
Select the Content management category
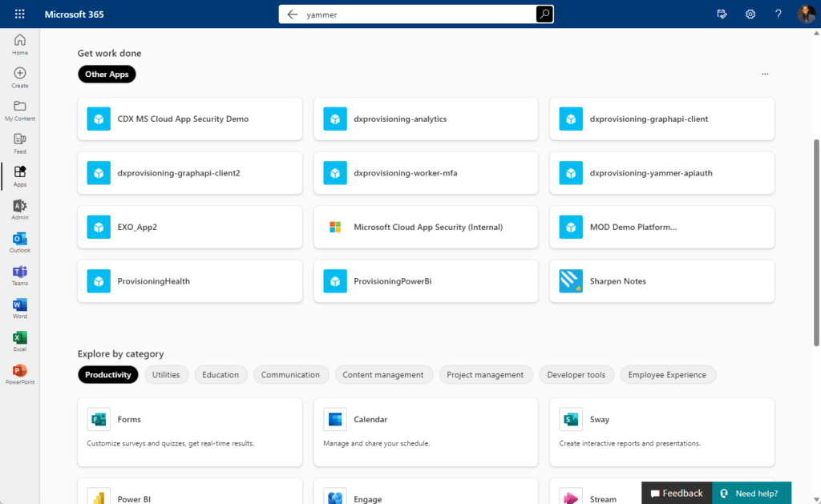pos(383,375)
